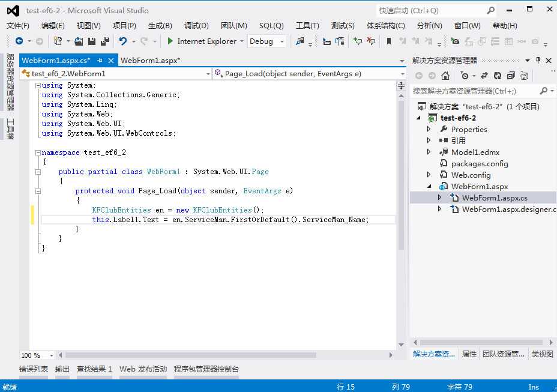The width and height of the screenshot is (557, 392).
Task: Click Collapse All icon in Solution Explorer
Action: [511, 76]
